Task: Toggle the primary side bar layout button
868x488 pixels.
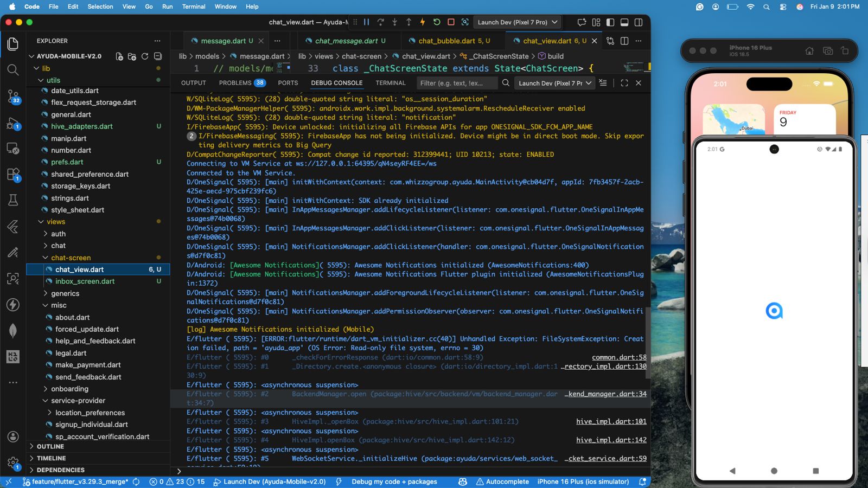Action: click(610, 22)
